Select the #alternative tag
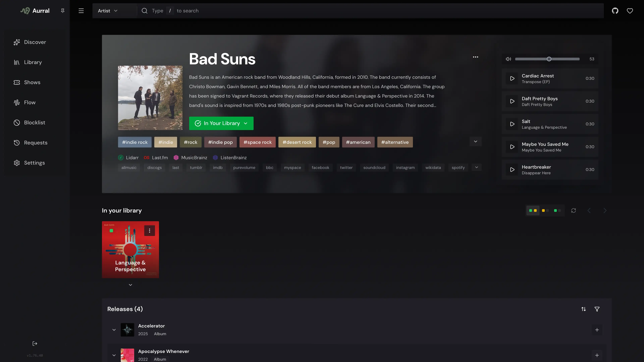This screenshot has width=644, height=362. click(x=395, y=142)
